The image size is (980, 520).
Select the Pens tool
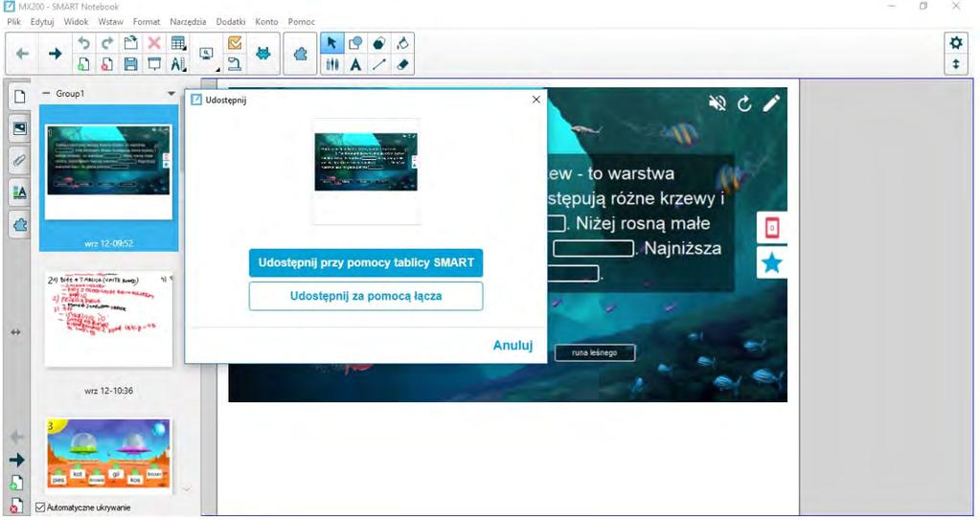click(331, 64)
